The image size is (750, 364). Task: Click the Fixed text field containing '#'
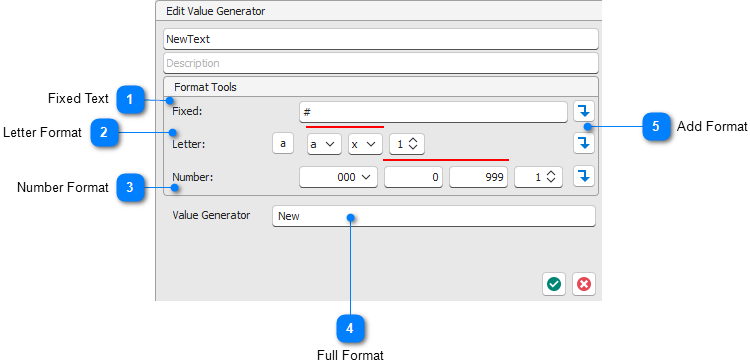pyautogui.click(x=433, y=112)
